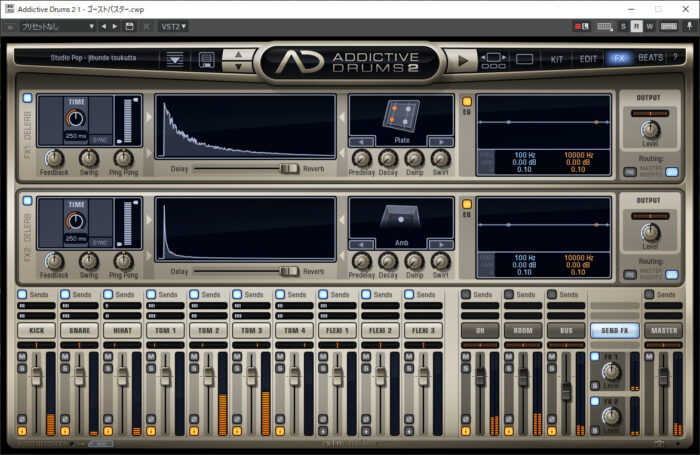This screenshot has height=455, width=700.
Task: Toggle Sends for the OH channel
Action: (466, 294)
